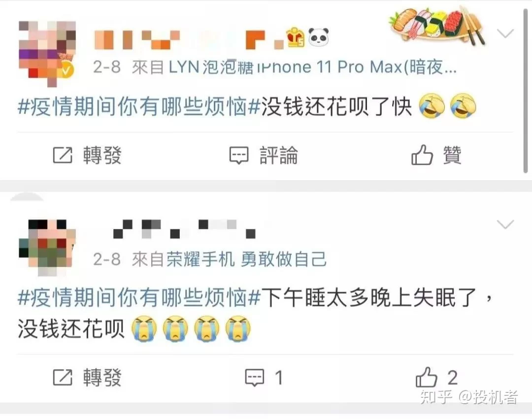Click the vertical scrollbar on right edge
This screenshot has height=419, width=532.
(x=526, y=92)
